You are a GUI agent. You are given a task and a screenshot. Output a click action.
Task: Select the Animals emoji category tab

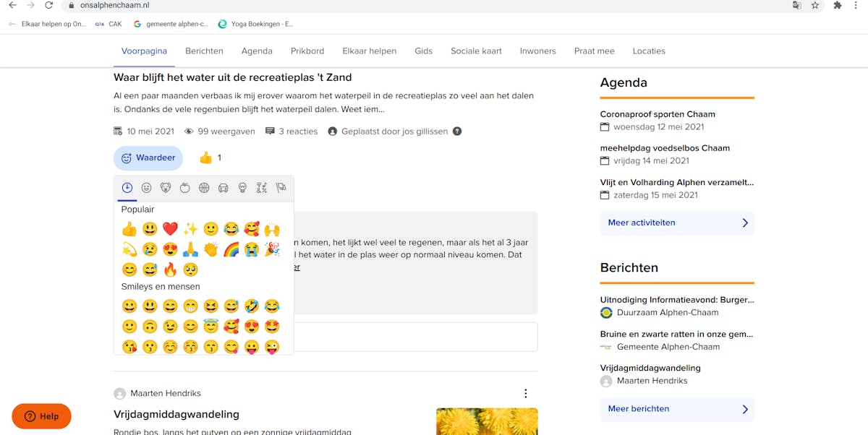[166, 188]
